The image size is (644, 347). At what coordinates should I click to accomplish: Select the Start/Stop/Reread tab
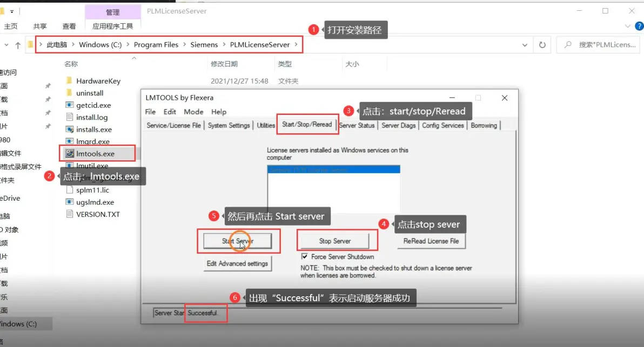coord(307,124)
